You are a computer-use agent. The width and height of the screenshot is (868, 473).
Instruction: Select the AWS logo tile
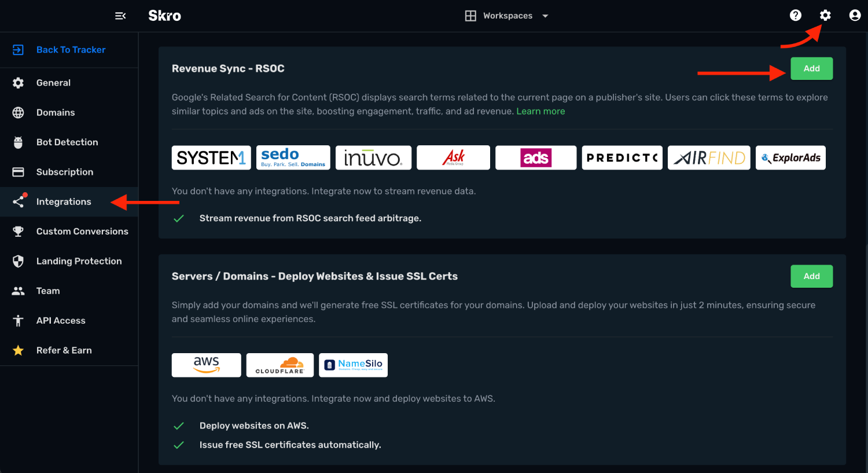click(x=207, y=365)
